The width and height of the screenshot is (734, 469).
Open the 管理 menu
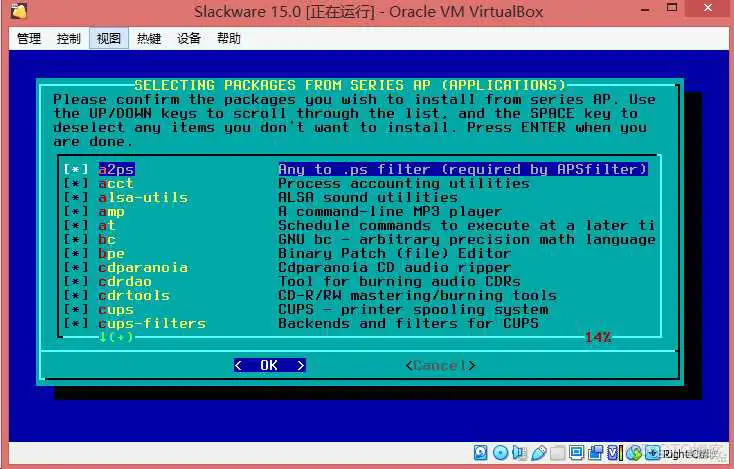pyautogui.click(x=29, y=38)
